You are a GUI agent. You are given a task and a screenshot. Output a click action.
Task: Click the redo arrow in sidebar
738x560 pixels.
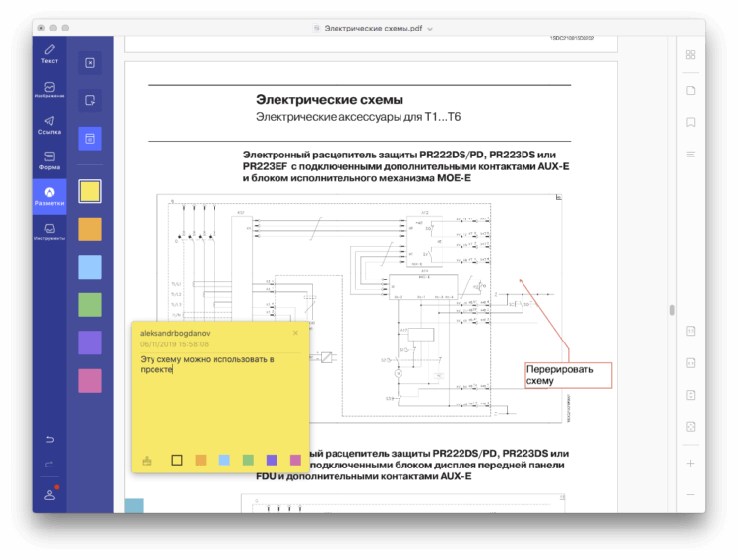(x=49, y=465)
